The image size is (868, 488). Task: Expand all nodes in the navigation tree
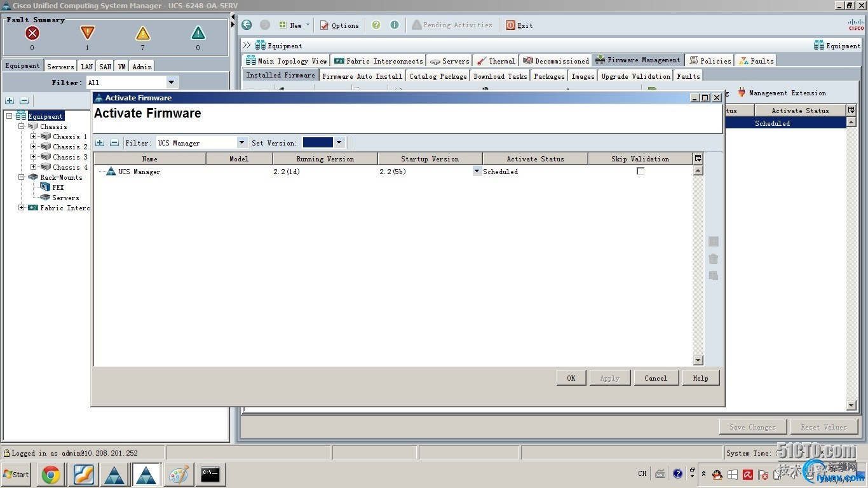tap(10, 100)
